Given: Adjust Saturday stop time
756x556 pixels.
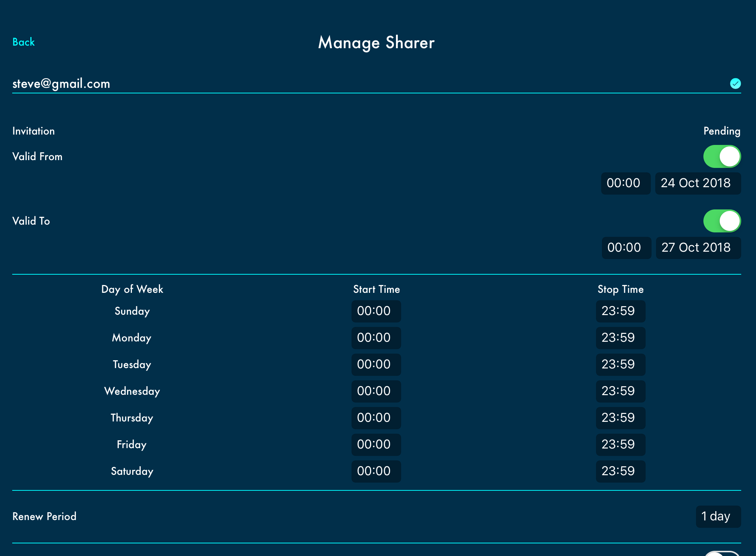Looking at the screenshot, I should pos(620,471).
